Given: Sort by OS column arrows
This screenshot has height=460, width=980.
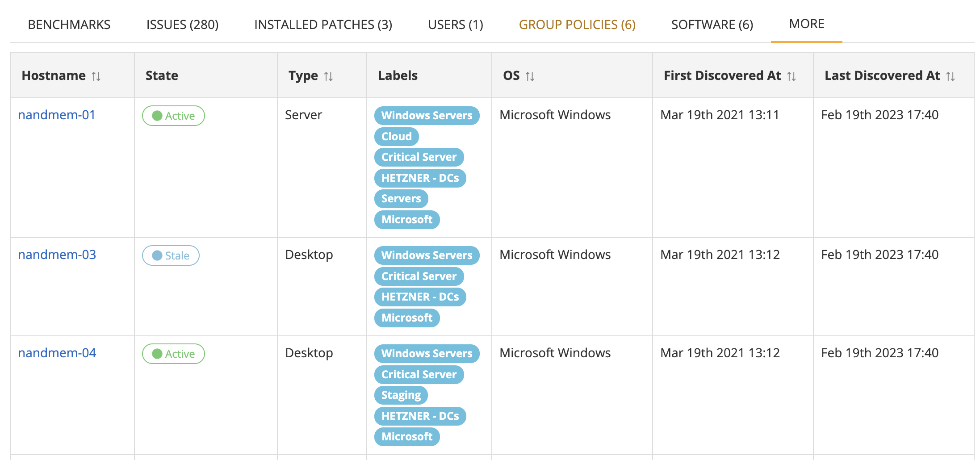Looking at the screenshot, I should 530,76.
